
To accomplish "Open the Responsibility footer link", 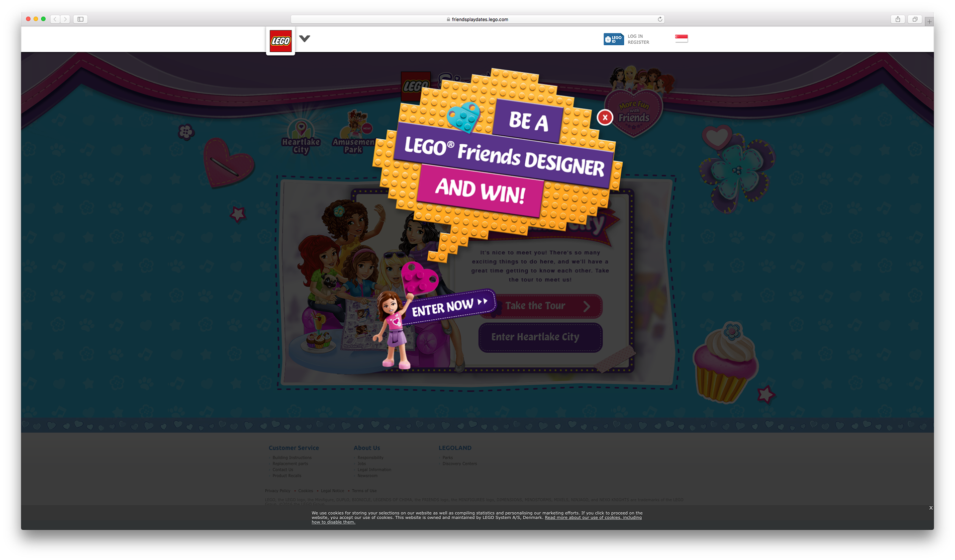I will point(370,458).
